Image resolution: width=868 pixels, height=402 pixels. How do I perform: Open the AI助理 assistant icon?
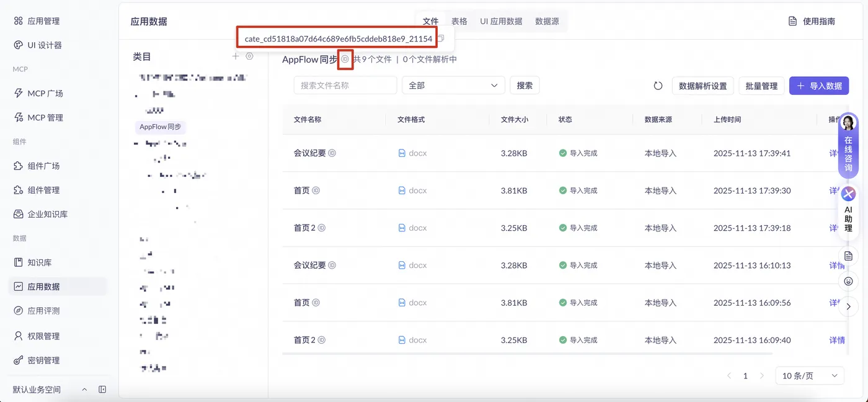[x=848, y=194]
